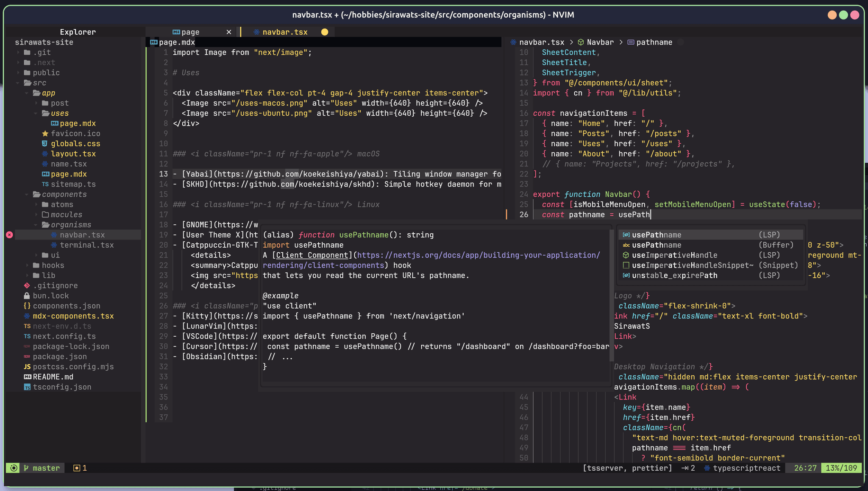The height and width of the screenshot is (491, 868).
Task: Click the 13%/109 progress indicator
Action: [841, 468]
